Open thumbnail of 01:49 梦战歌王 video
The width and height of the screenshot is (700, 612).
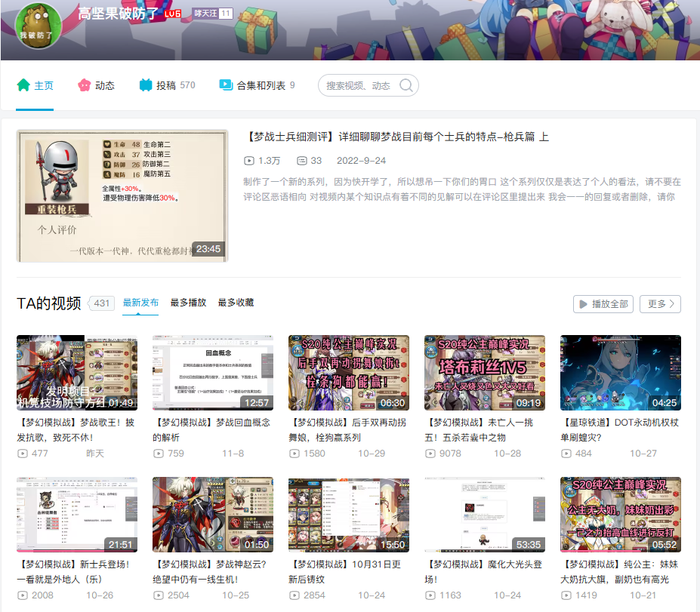click(77, 373)
